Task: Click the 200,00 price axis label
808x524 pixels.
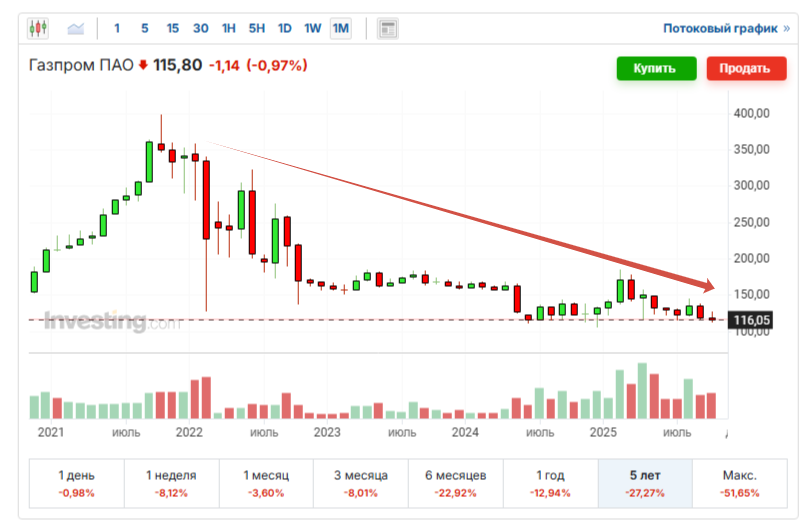Action: pyautogui.click(x=751, y=258)
